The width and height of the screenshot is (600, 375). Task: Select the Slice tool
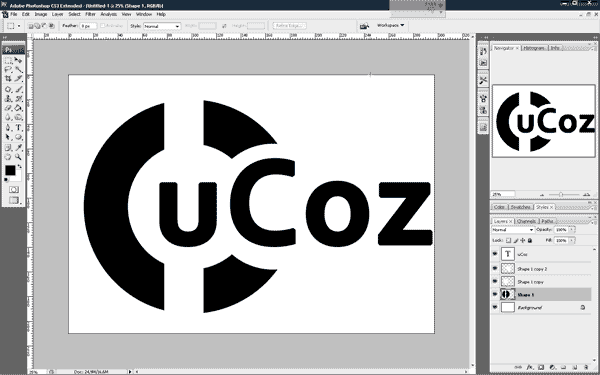[x=18, y=79]
